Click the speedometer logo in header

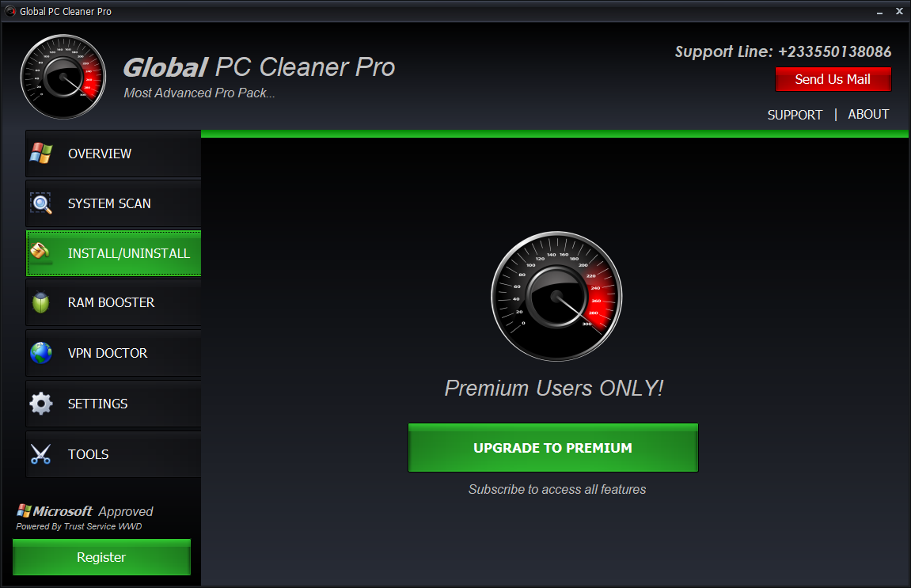tap(63, 77)
